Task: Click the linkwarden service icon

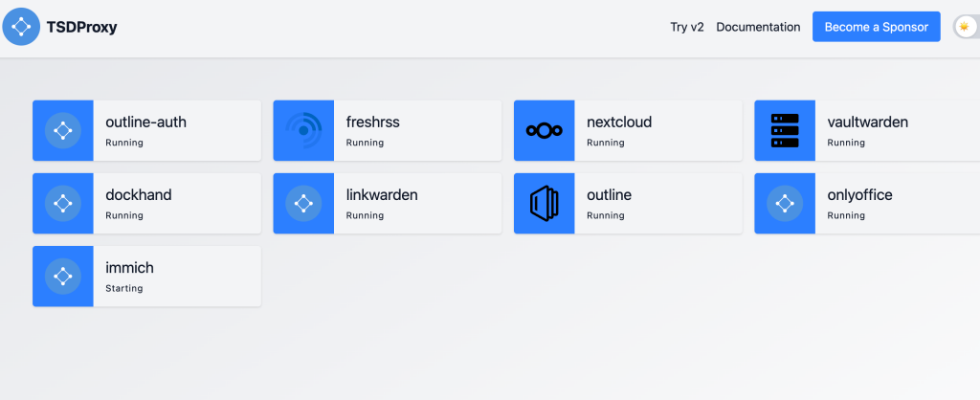Action: [x=303, y=203]
